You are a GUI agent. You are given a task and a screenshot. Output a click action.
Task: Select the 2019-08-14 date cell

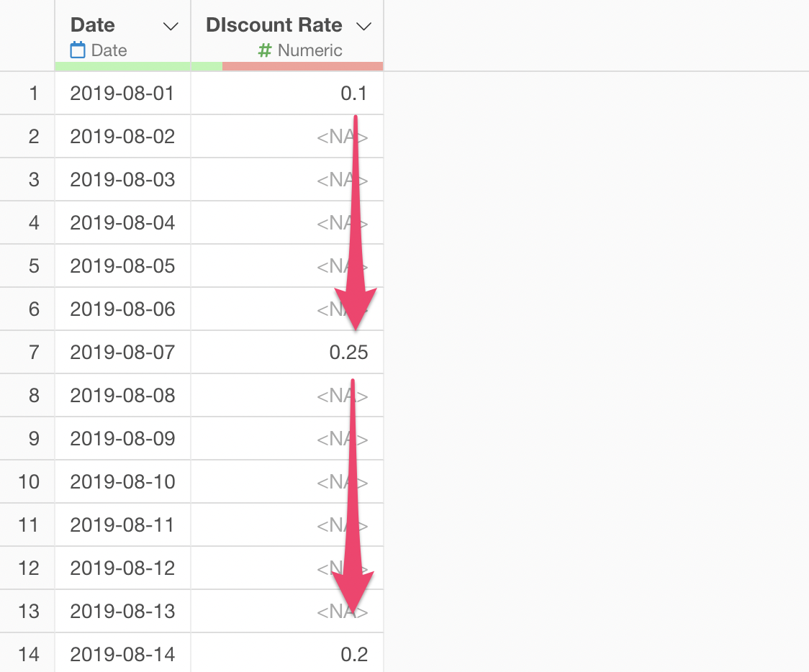pos(123,654)
